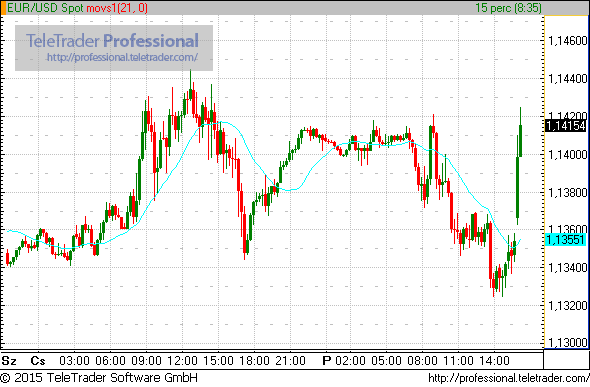The width and height of the screenshot is (590, 387).
Task: Select the Cs day marker on time axis
Action: (x=38, y=361)
